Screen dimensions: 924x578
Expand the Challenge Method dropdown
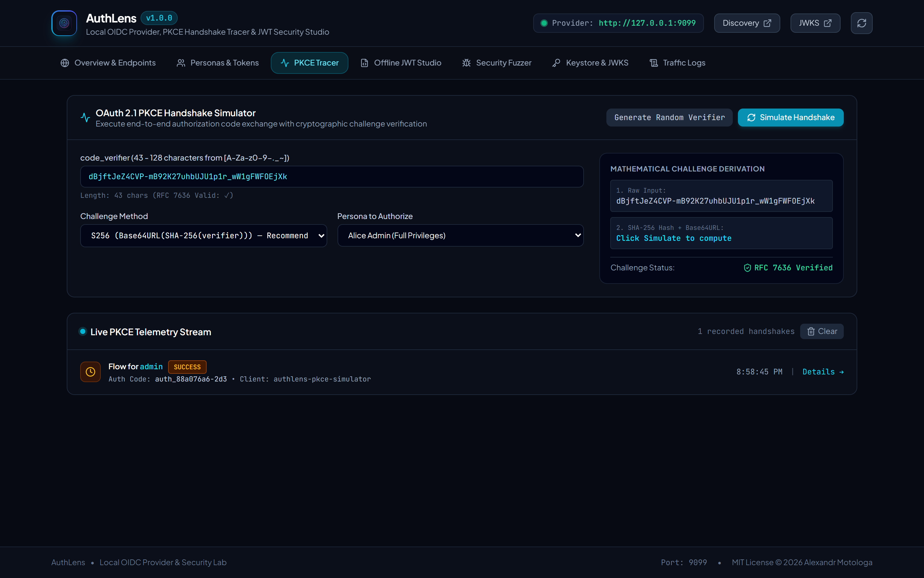pos(203,236)
